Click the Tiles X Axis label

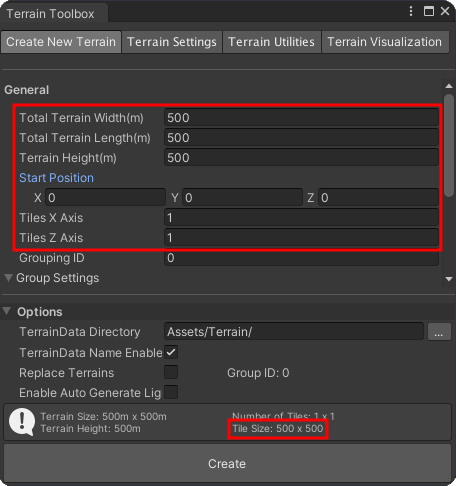[51, 218]
